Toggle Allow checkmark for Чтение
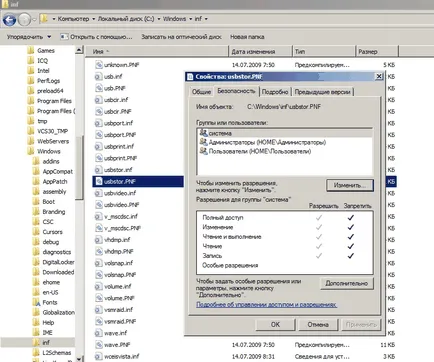 319,246
